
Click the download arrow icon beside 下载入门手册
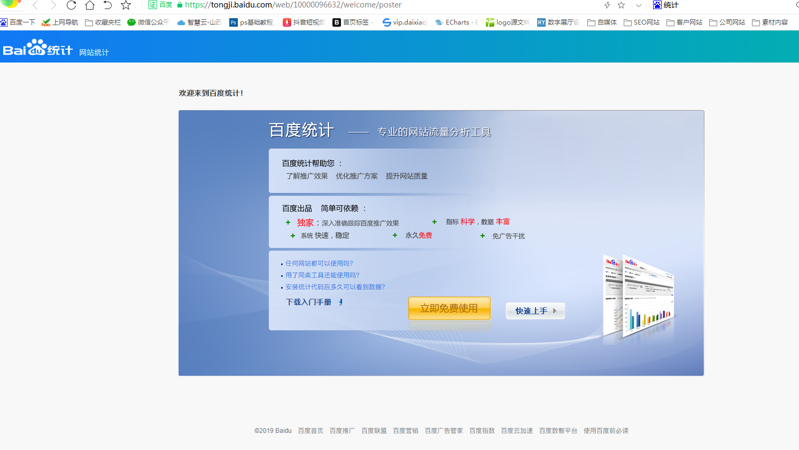coord(341,302)
